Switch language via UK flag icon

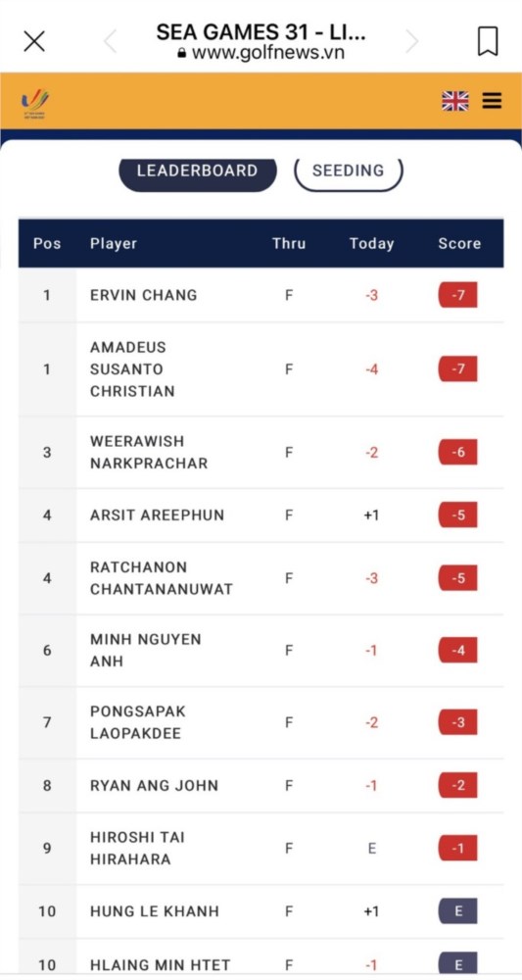coord(455,101)
